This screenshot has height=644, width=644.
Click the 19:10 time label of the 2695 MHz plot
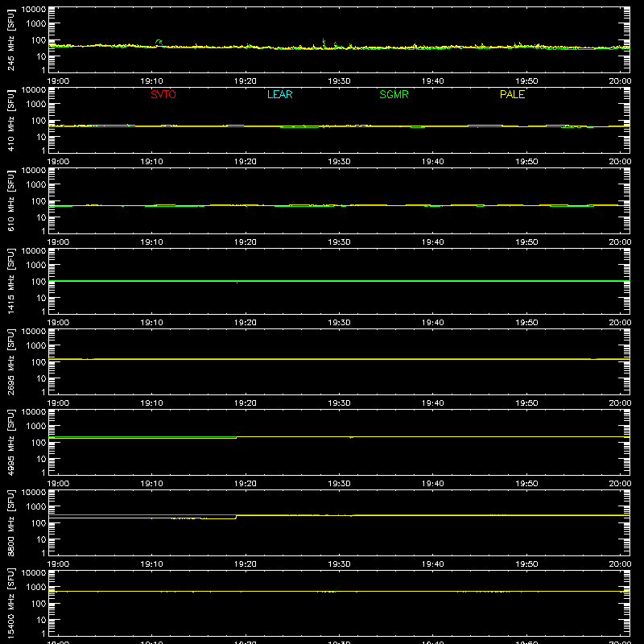click(152, 403)
